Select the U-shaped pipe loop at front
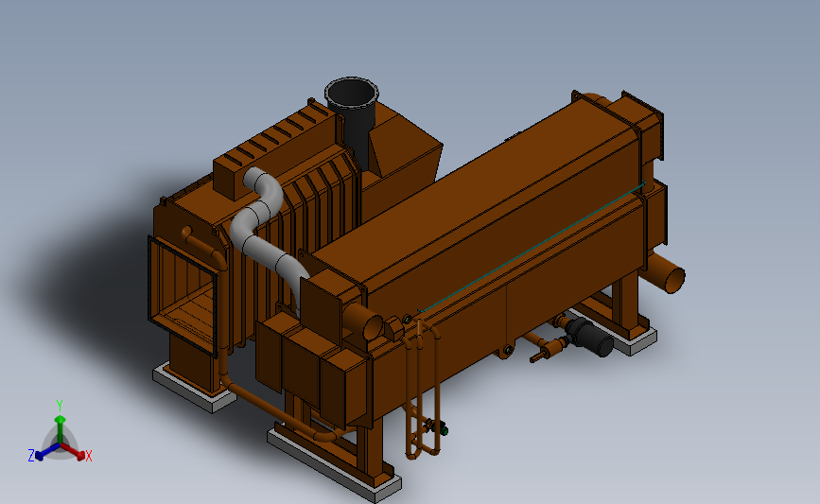This screenshot has width=820, height=504. tap(422, 389)
